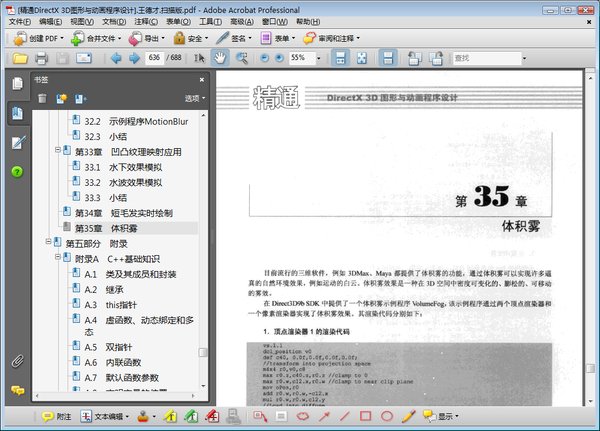Click the green help question mark icon

coord(17,172)
